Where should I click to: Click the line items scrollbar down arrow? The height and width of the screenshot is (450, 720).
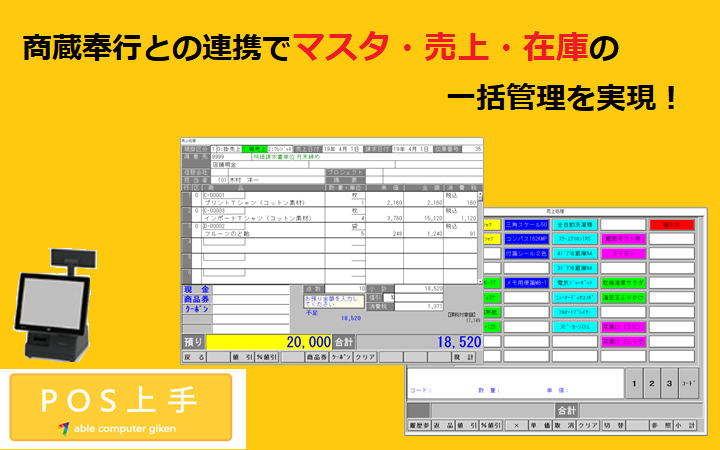(480, 281)
